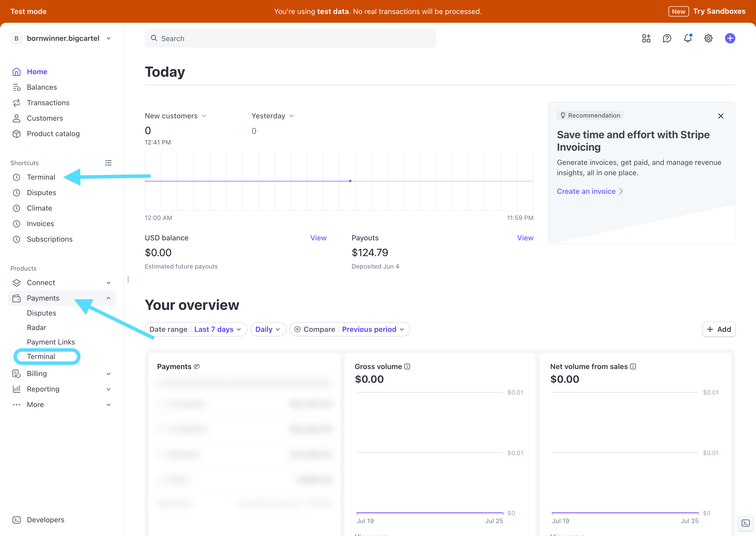The height and width of the screenshot is (536, 756).
Task: Open the apps grid icon in header
Action: pos(646,38)
